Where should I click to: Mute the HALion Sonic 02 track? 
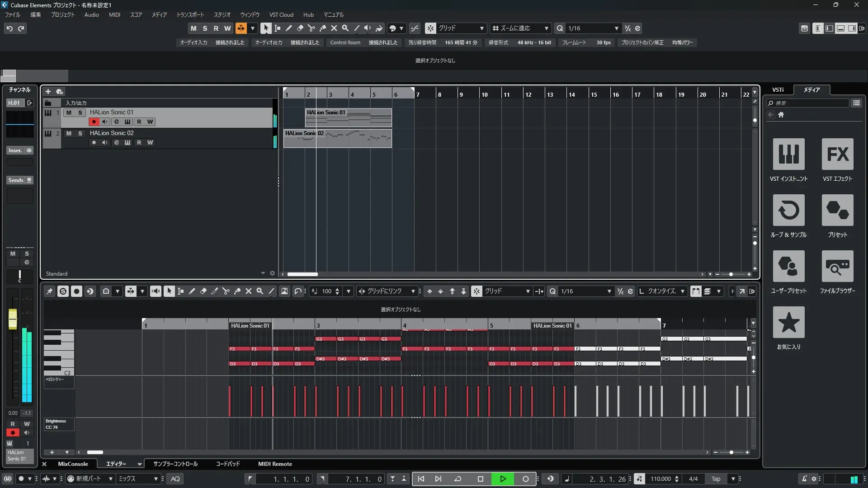coord(69,133)
